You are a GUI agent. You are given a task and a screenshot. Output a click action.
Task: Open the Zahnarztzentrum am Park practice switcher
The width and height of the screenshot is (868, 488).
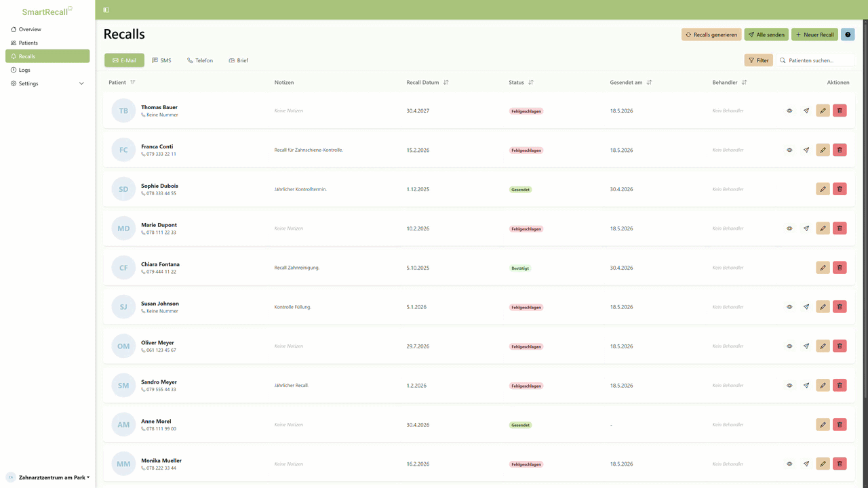pyautogui.click(x=47, y=477)
